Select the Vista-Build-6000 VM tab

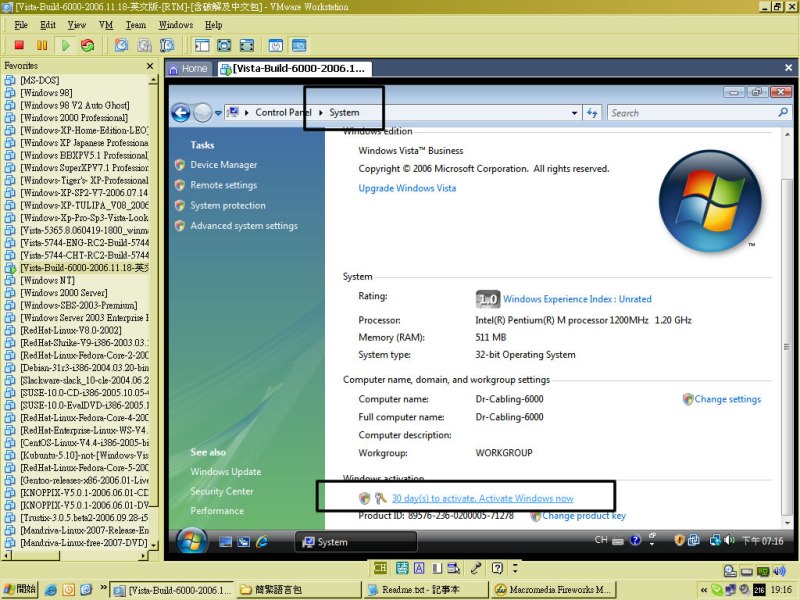(293, 68)
